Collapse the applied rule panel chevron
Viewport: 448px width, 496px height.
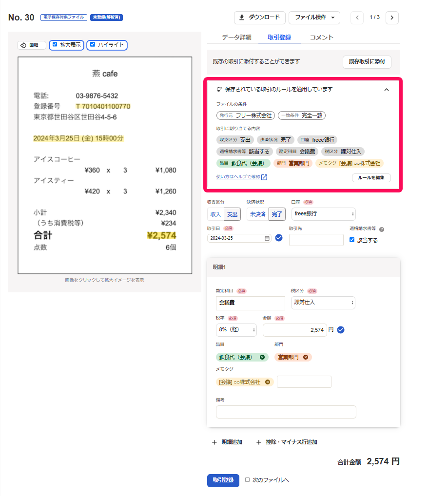[x=386, y=90]
